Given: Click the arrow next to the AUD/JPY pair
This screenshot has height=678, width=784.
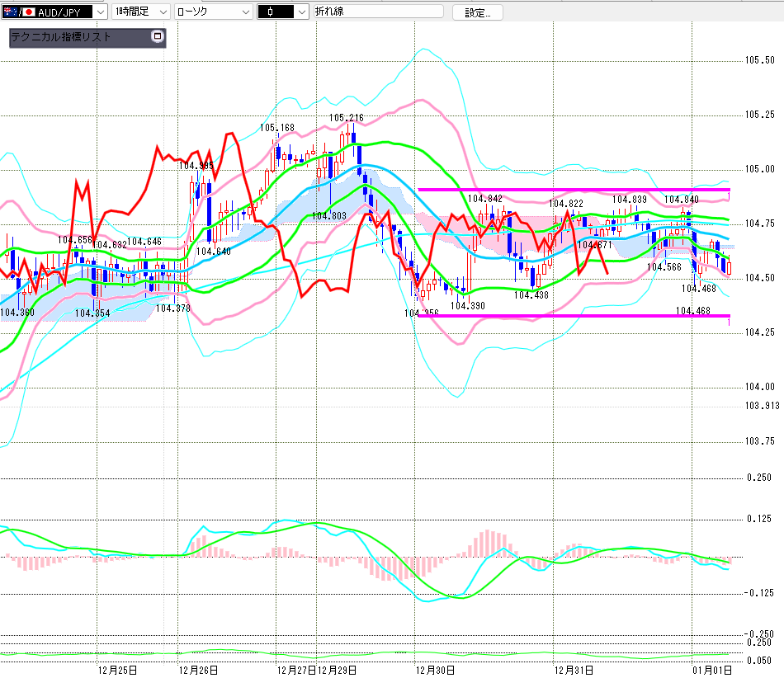Looking at the screenshot, I should (x=101, y=12).
